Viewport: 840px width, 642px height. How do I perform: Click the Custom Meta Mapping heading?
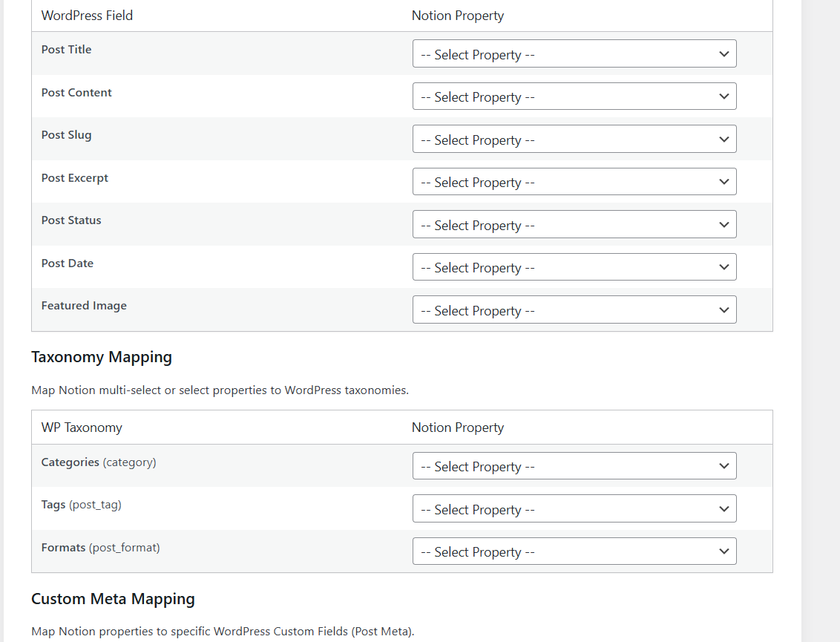pyautogui.click(x=112, y=599)
